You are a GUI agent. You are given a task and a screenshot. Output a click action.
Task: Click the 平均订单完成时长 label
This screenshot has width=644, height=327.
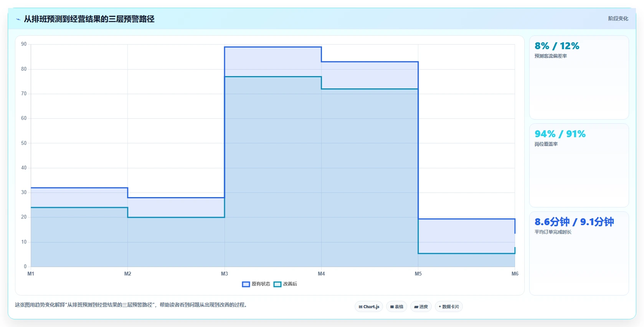point(553,232)
